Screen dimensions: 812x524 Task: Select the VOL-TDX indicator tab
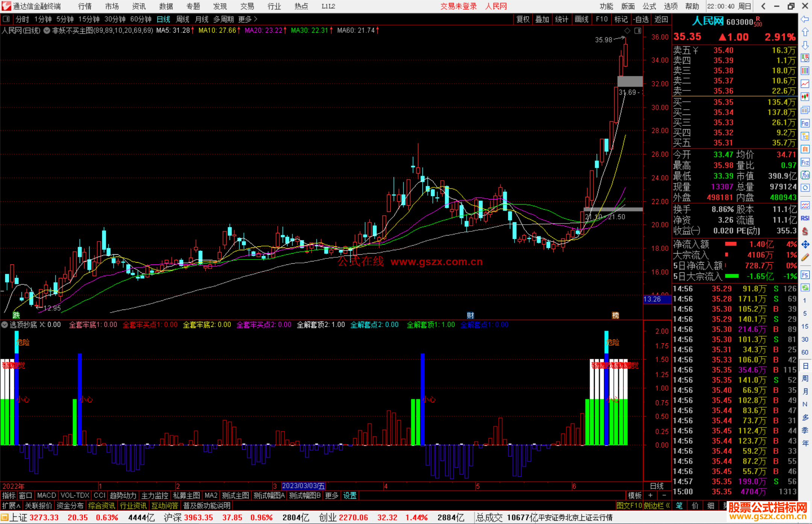click(75, 495)
